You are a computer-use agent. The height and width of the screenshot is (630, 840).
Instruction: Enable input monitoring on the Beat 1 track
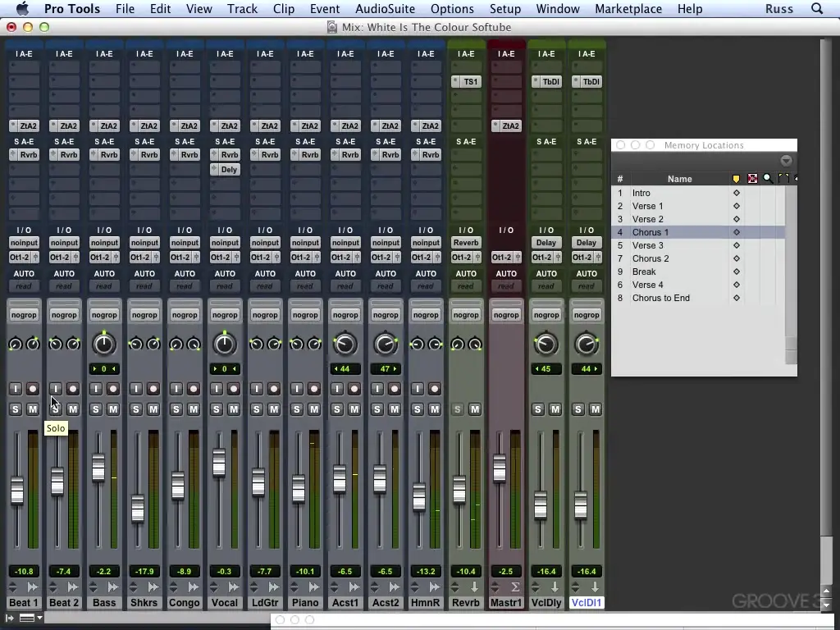pyautogui.click(x=15, y=388)
